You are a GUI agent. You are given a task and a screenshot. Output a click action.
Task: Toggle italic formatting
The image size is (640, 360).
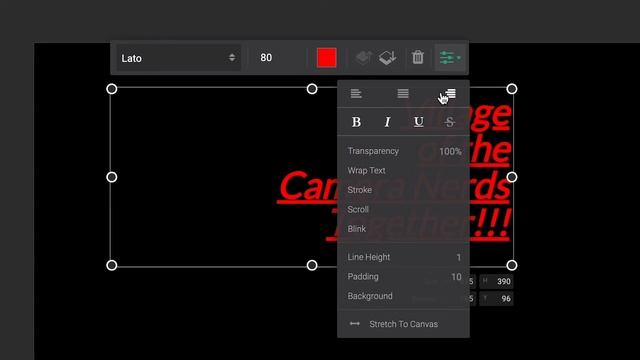pos(387,122)
